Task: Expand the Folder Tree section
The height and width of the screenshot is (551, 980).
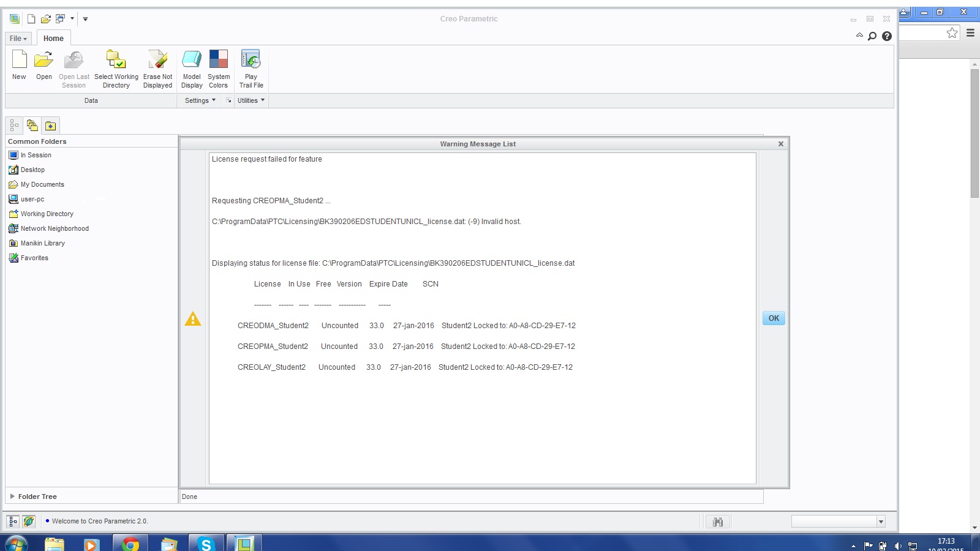Action: (x=12, y=497)
